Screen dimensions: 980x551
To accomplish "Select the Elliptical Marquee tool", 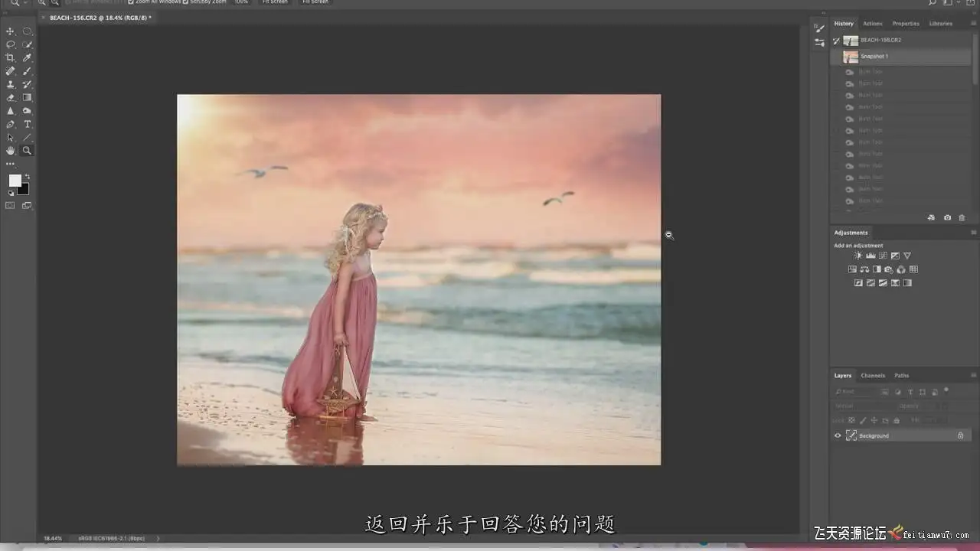I will click(28, 31).
